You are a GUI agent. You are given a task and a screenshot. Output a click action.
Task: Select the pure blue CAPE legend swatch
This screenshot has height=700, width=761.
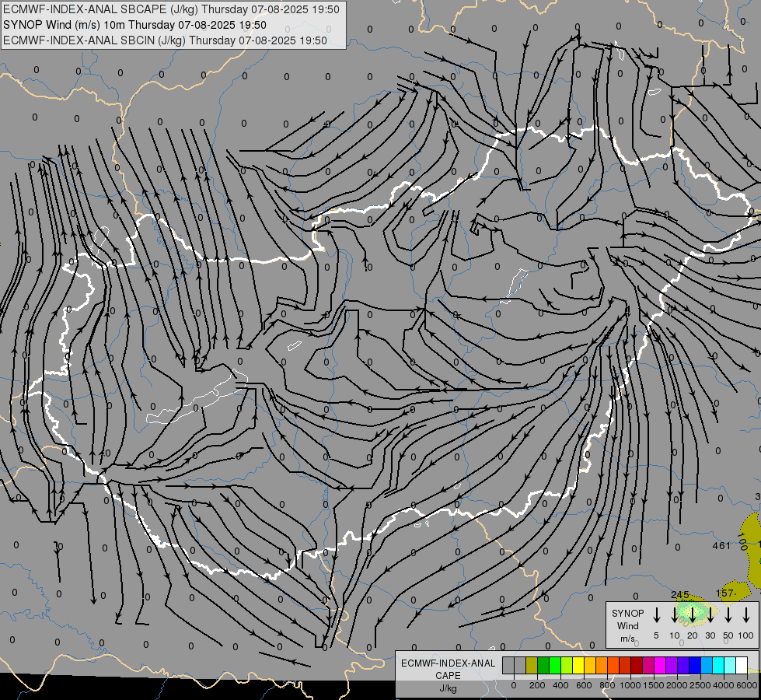(696, 665)
